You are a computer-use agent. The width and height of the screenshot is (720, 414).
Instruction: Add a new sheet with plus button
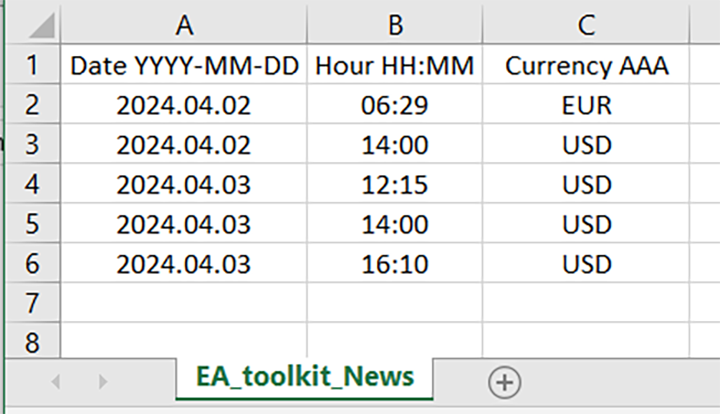[x=504, y=381]
